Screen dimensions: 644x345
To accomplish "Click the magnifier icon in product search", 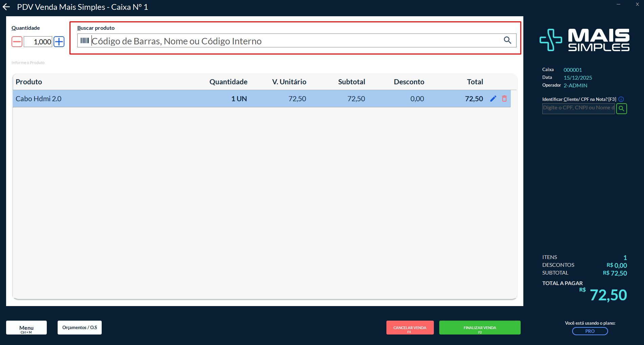I will click(507, 40).
